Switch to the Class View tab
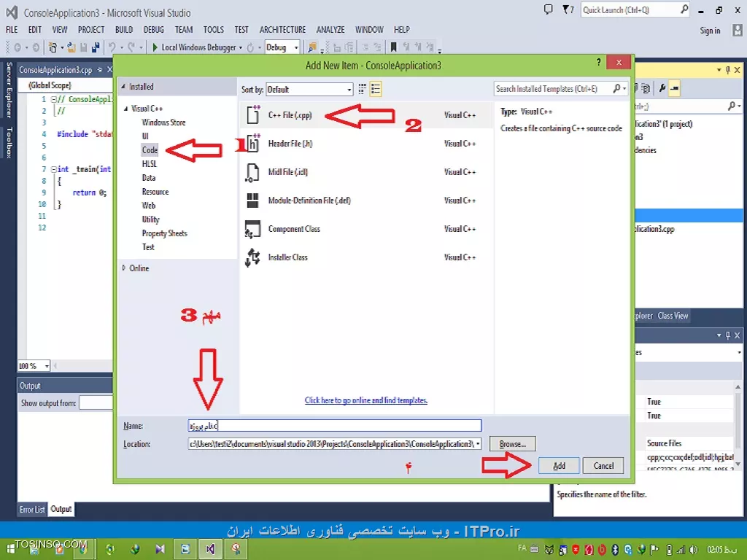This screenshot has width=747, height=560. [x=673, y=316]
